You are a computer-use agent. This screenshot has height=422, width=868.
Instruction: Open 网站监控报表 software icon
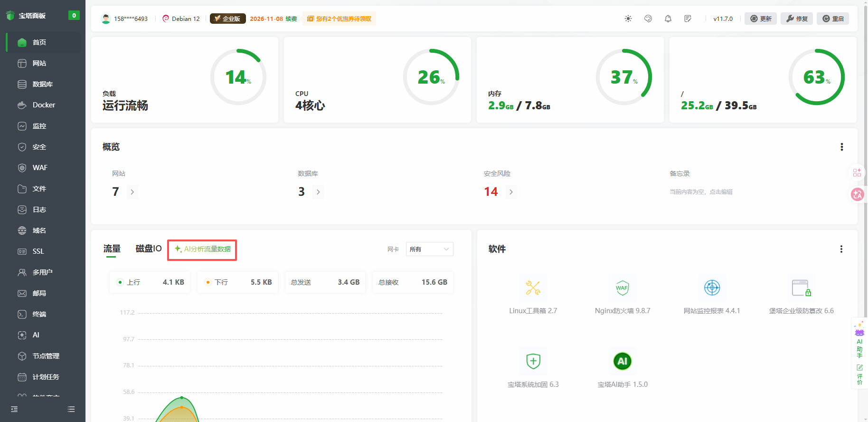click(x=712, y=288)
